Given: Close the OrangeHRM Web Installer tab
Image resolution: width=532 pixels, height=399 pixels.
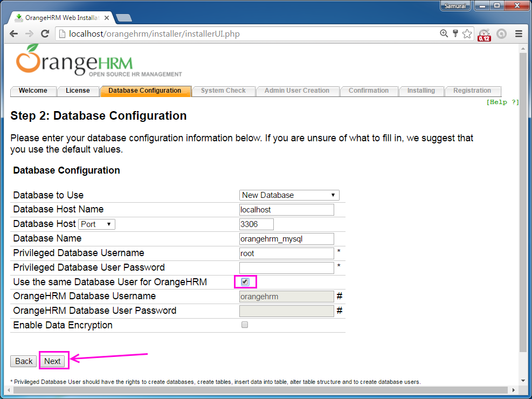Looking at the screenshot, I should (x=107, y=18).
